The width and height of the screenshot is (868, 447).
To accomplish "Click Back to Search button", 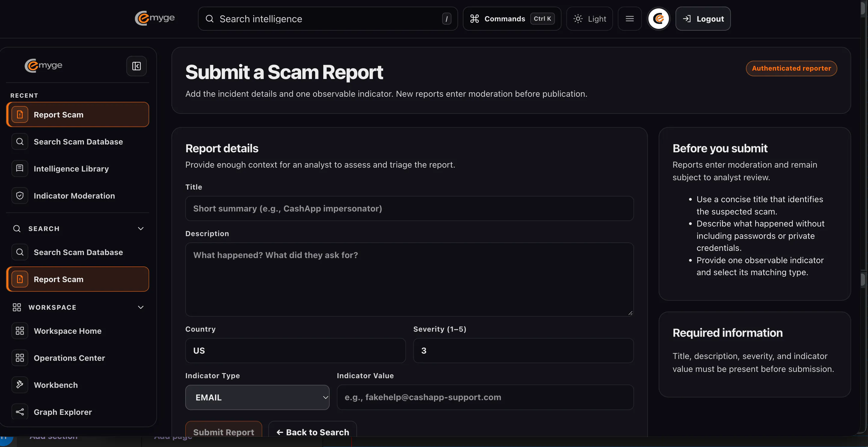I will click(x=312, y=432).
